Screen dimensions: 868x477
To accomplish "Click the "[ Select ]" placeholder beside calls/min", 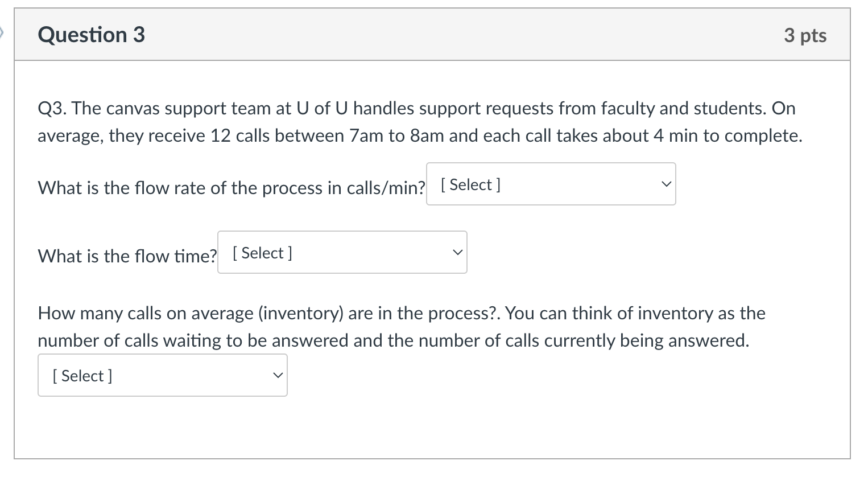I will click(x=470, y=185).
